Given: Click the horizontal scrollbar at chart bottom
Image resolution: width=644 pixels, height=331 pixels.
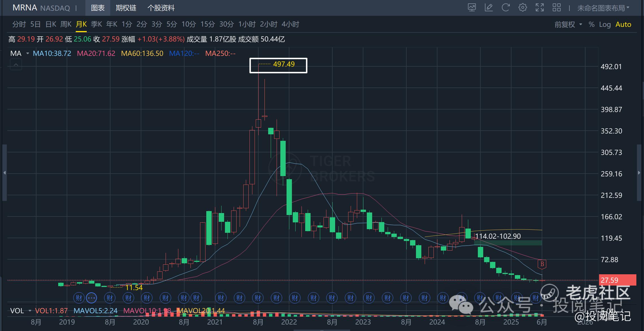Looking at the screenshot, I should coord(322,330).
